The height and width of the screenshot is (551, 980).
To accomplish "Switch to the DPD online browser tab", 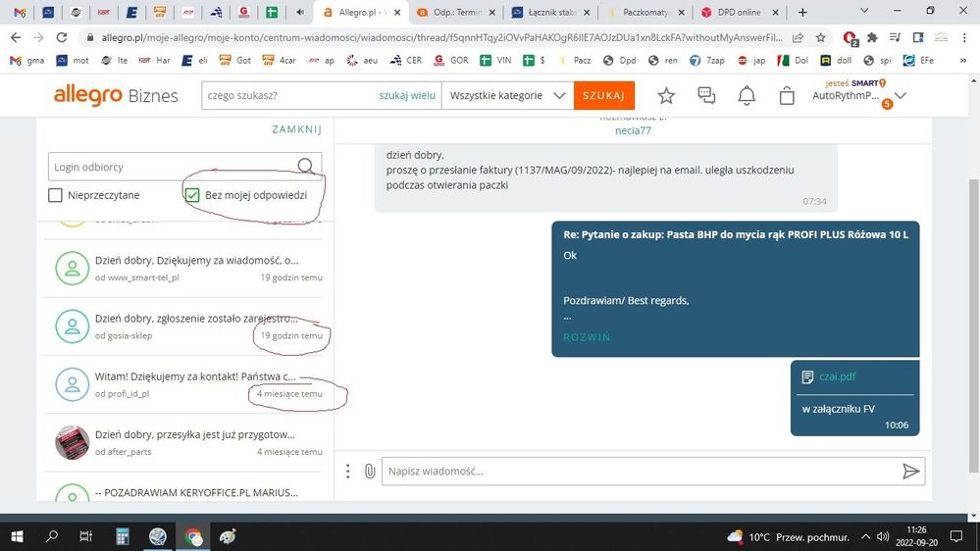I will click(740, 12).
